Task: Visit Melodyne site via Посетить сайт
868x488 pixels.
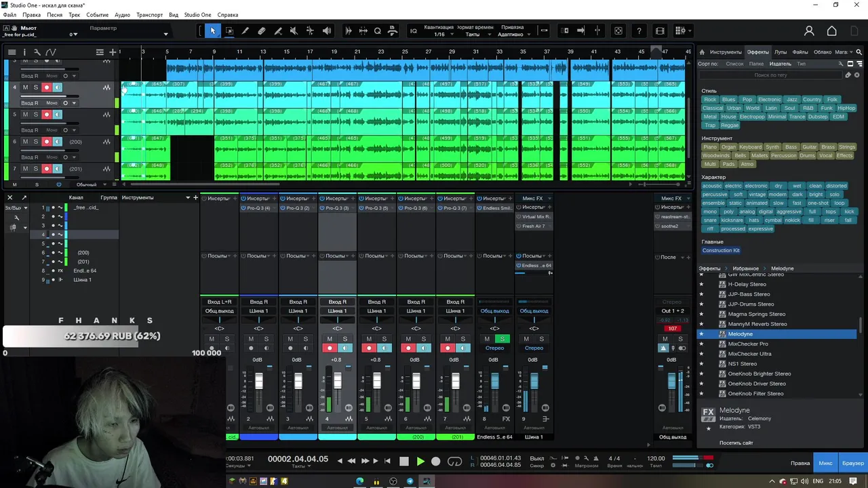Action: tap(736, 443)
